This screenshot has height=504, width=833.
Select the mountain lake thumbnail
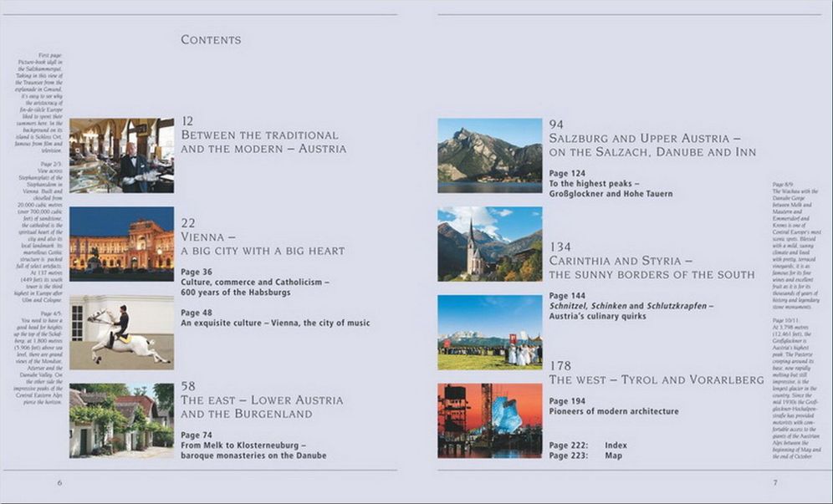(x=490, y=155)
